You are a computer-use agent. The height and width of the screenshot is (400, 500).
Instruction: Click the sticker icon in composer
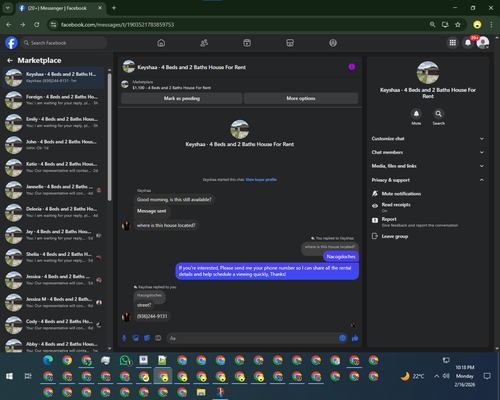pos(147,338)
